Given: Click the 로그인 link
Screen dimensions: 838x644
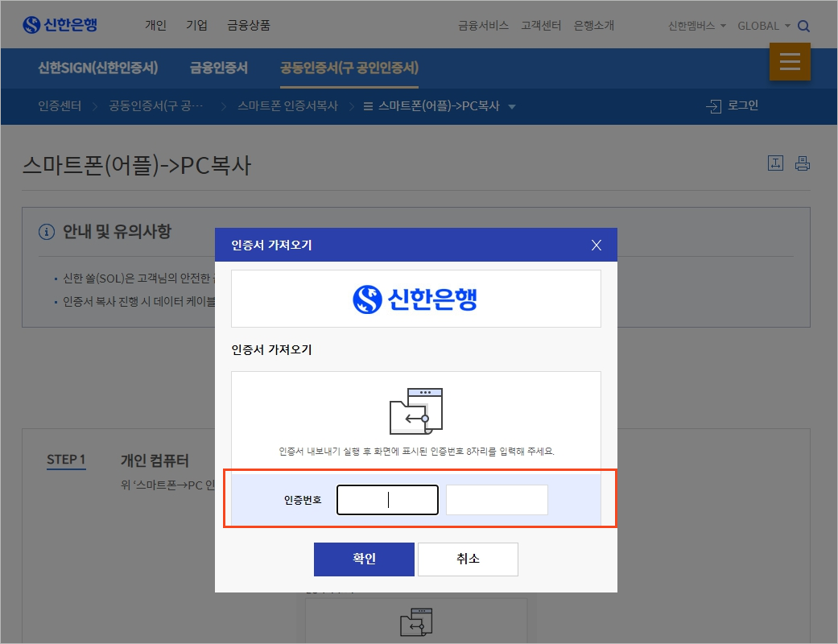Looking at the screenshot, I should click(743, 105).
